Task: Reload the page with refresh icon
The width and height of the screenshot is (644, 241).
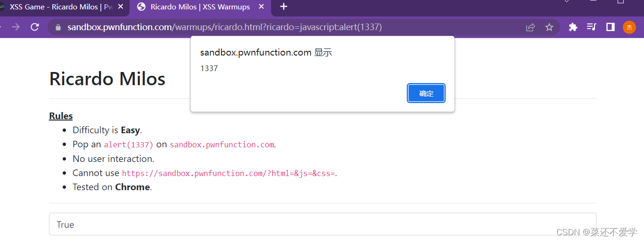Action: click(x=34, y=27)
